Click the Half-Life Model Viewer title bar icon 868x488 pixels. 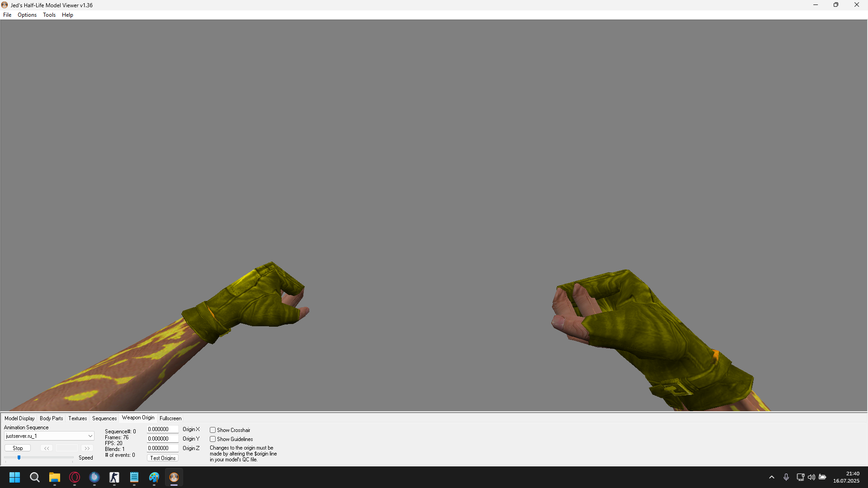pos(5,5)
